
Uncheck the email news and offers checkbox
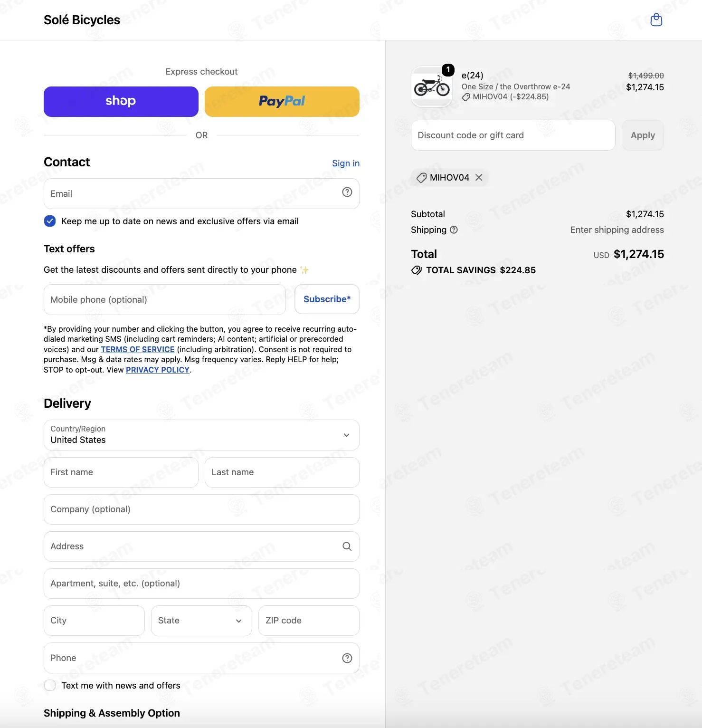50,221
